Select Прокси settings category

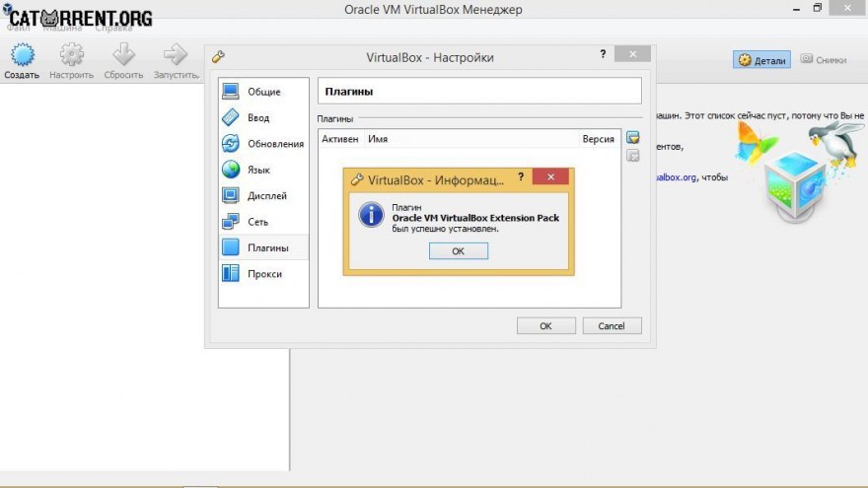[x=263, y=273]
